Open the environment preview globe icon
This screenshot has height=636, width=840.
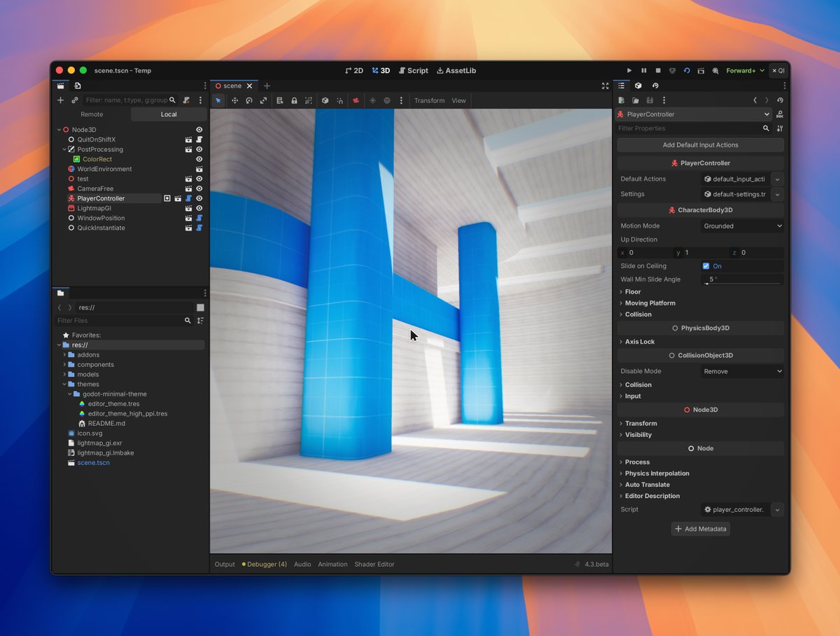tap(386, 101)
